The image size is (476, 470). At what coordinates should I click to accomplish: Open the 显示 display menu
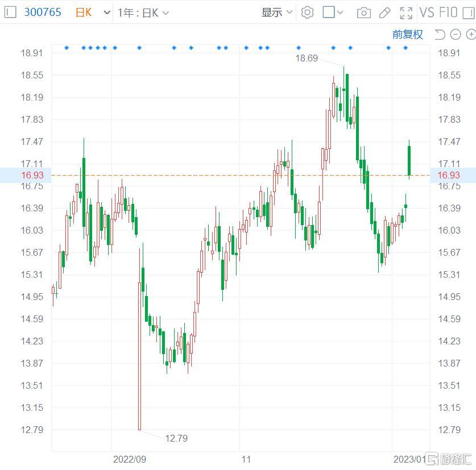tap(277, 13)
